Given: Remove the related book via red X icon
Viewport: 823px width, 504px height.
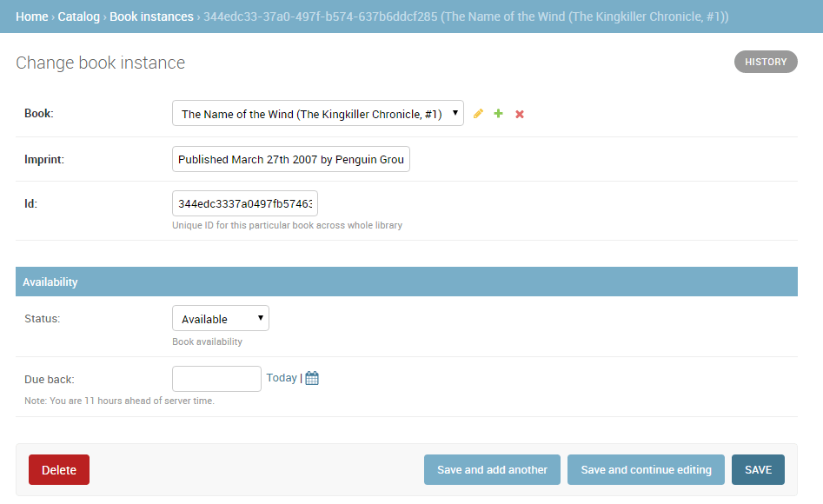Looking at the screenshot, I should tap(519, 113).
